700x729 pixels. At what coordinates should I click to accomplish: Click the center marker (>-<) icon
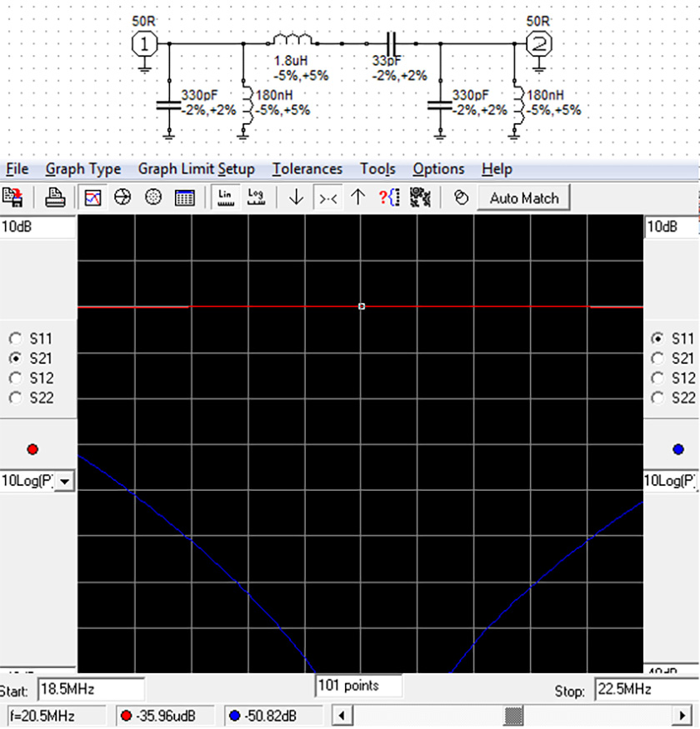coord(327,198)
